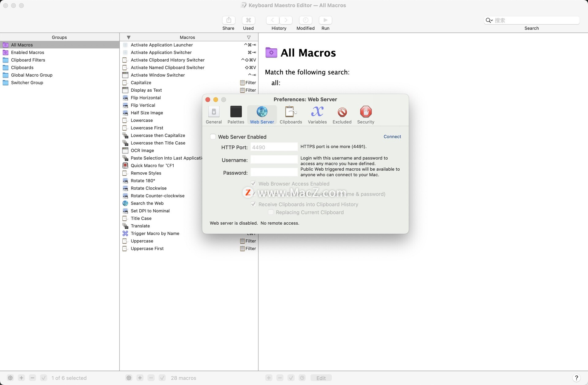
Task: Open the search options magnifier dropdown
Action: coord(489,20)
